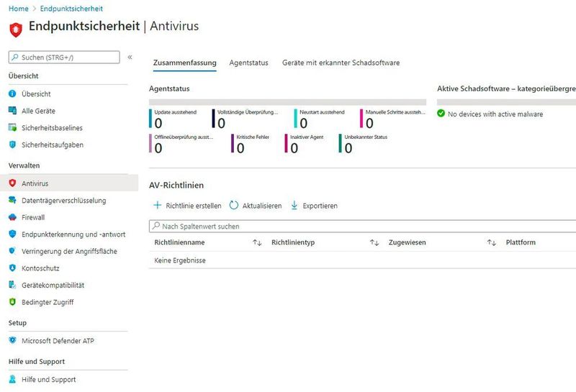Open Sicherheitsbaselines in the sidebar

coord(52,128)
